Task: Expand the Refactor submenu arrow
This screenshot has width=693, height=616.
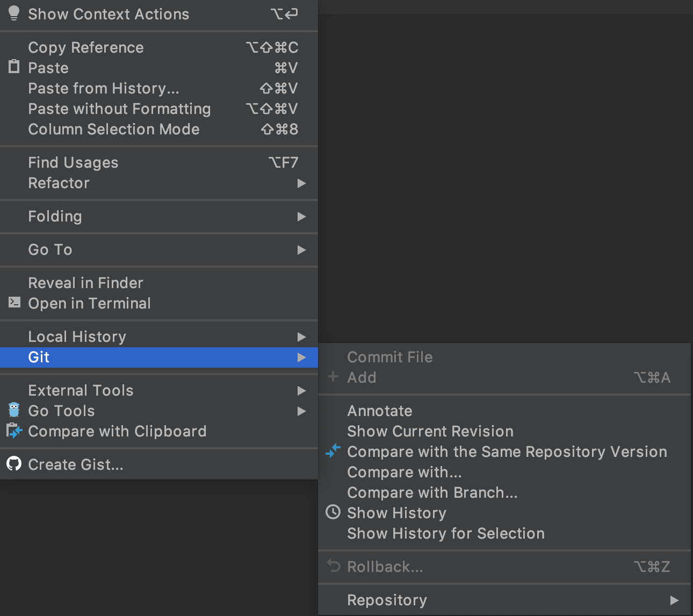Action: coord(301,183)
